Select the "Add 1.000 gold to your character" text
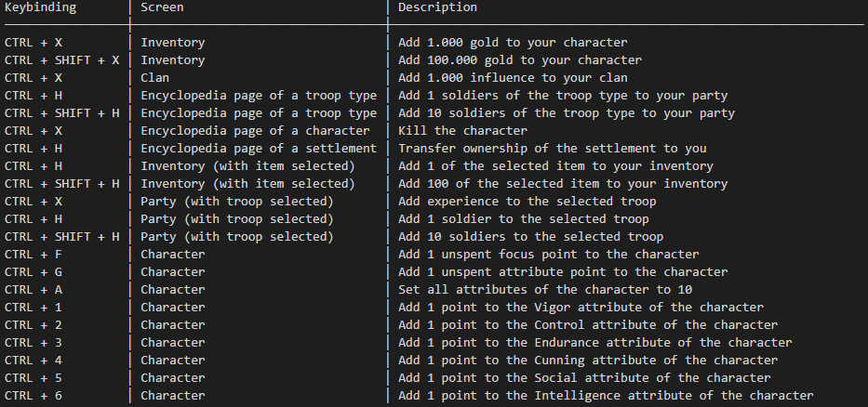Image resolution: width=868 pixels, height=407 pixels. click(513, 43)
